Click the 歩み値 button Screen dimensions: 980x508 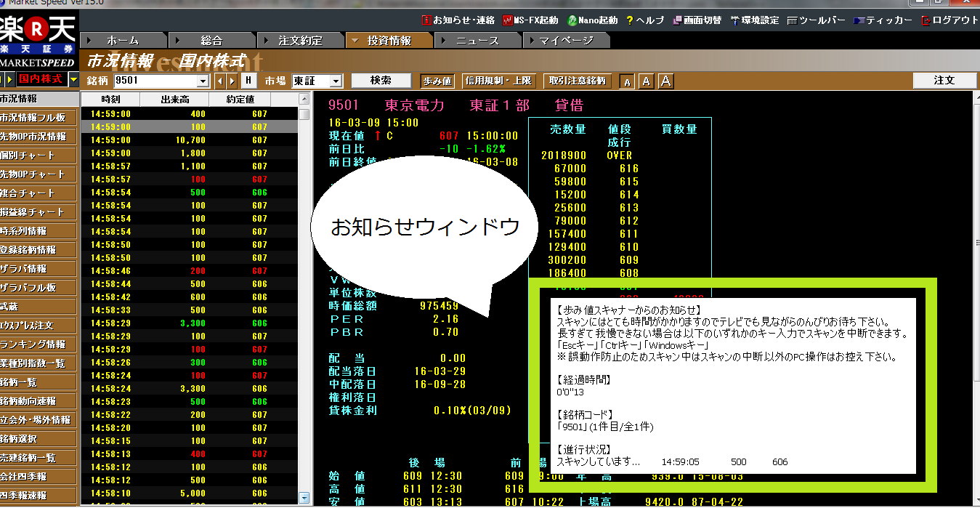click(x=437, y=81)
